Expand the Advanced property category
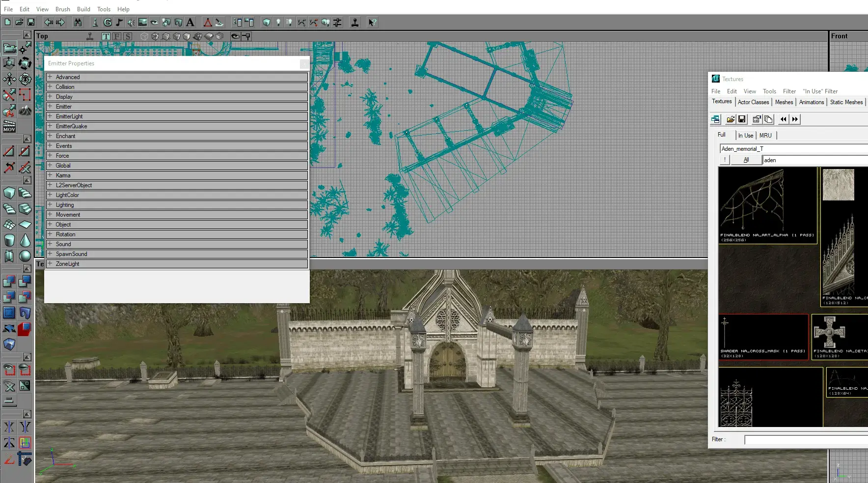This screenshot has width=868, height=483. (177, 77)
